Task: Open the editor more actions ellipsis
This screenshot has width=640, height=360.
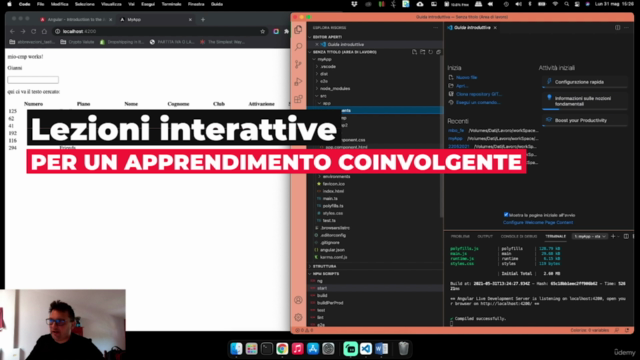Action: pyautogui.click(x=627, y=28)
